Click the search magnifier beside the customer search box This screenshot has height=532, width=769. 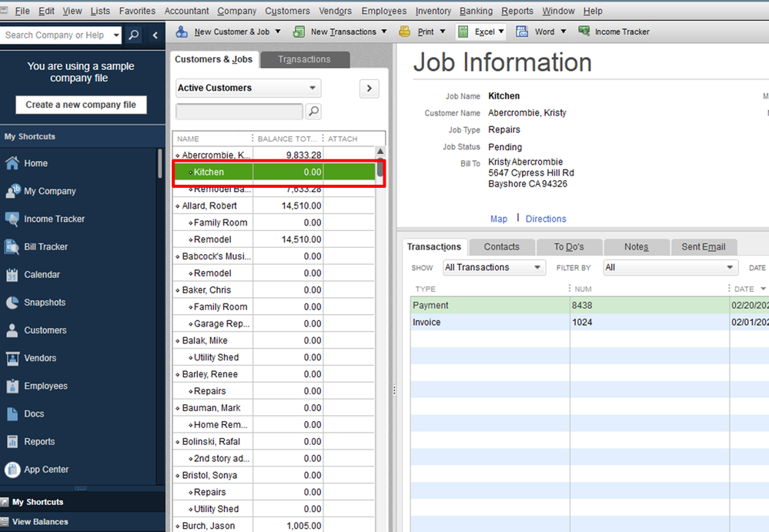pos(313,112)
